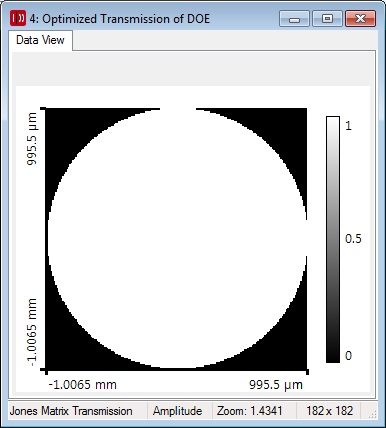The width and height of the screenshot is (386, 428).
Task: Maximize the Optimized Transmission of DOE window
Action: click(x=327, y=18)
